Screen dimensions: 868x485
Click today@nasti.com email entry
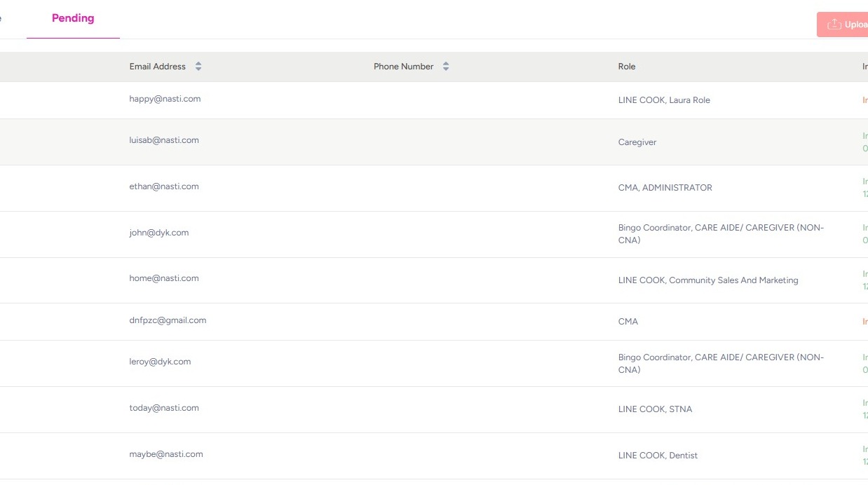click(x=164, y=408)
